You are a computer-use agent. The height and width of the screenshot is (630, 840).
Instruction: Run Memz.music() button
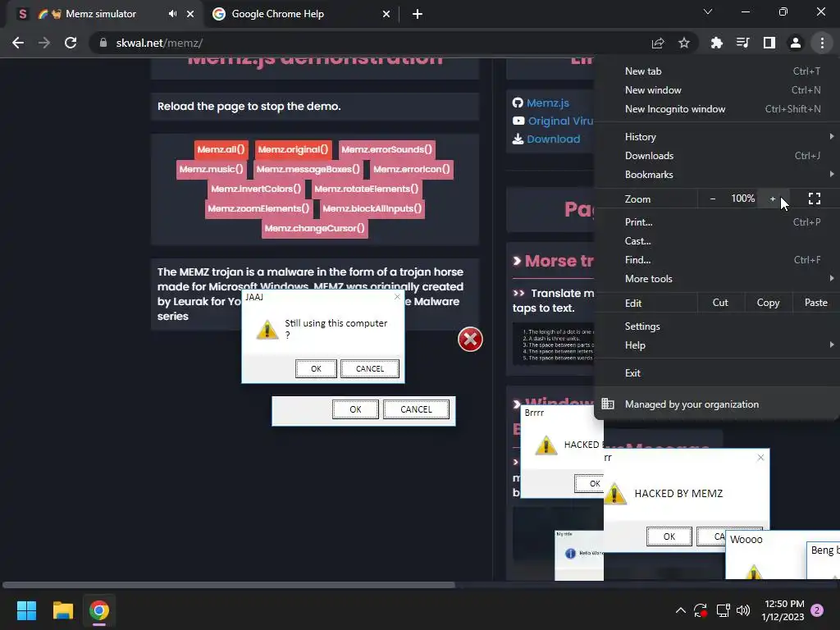tap(211, 169)
